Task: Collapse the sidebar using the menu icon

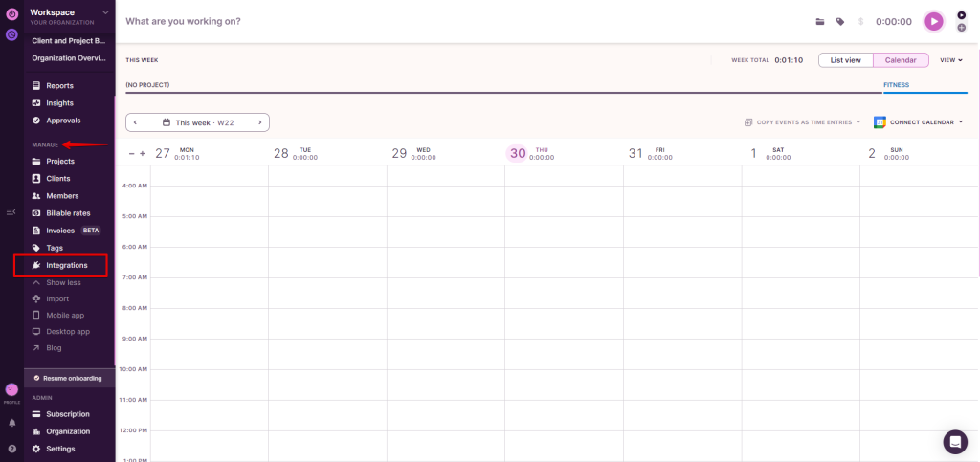Action: (x=11, y=211)
